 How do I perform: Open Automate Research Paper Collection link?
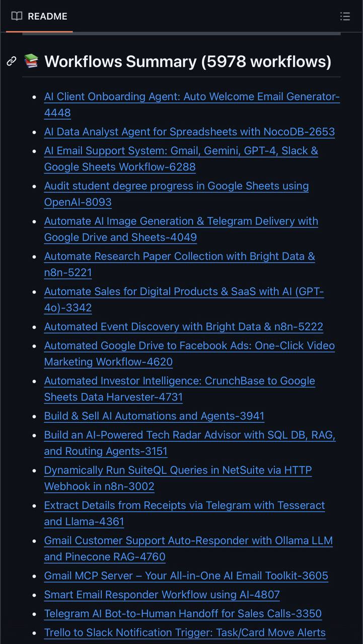click(179, 257)
